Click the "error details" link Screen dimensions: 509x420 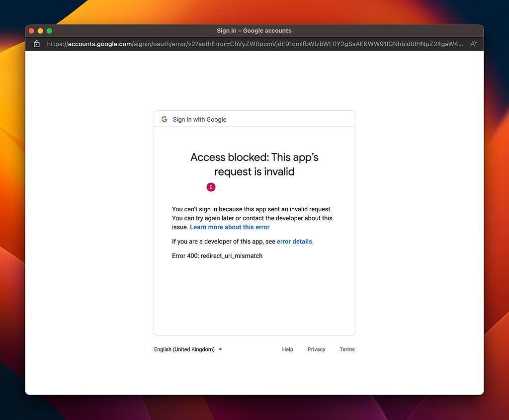coord(294,242)
